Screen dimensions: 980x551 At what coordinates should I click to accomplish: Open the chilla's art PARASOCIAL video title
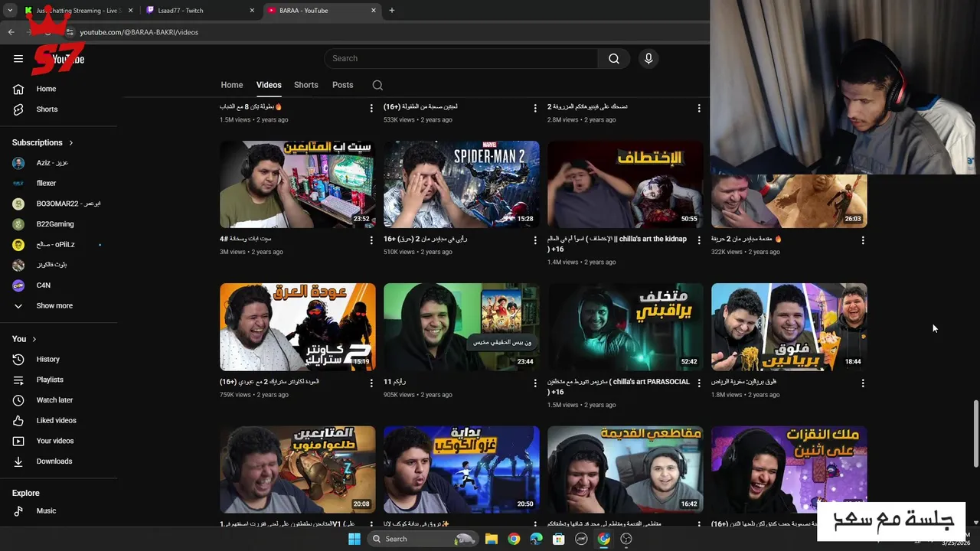(x=619, y=386)
